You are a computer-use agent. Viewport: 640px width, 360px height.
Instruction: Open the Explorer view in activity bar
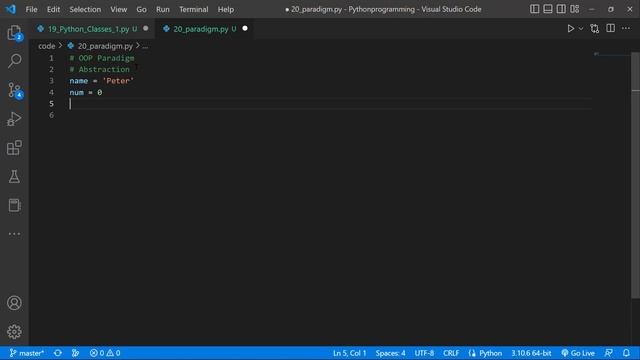click(14, 33)
